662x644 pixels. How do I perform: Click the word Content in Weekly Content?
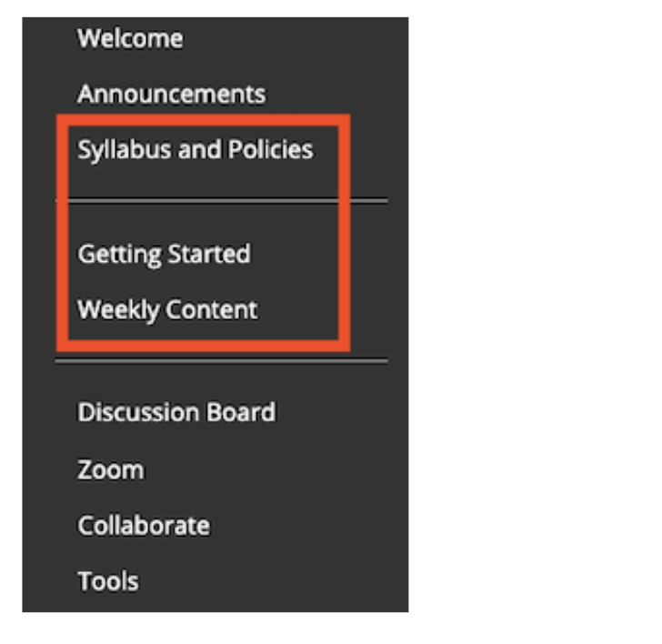click(211, 310)
